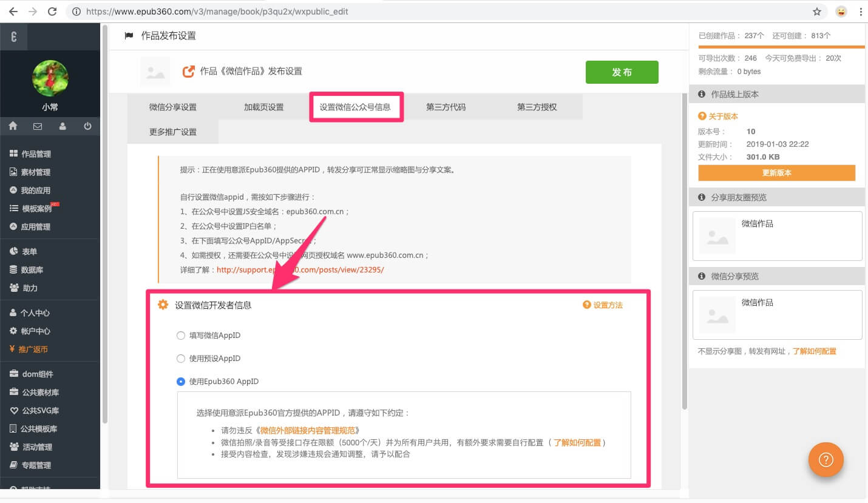Click the user profile icon under avatar
This screenshot has height=503, width=868.
pyautogui.click(x=63, y=126)
